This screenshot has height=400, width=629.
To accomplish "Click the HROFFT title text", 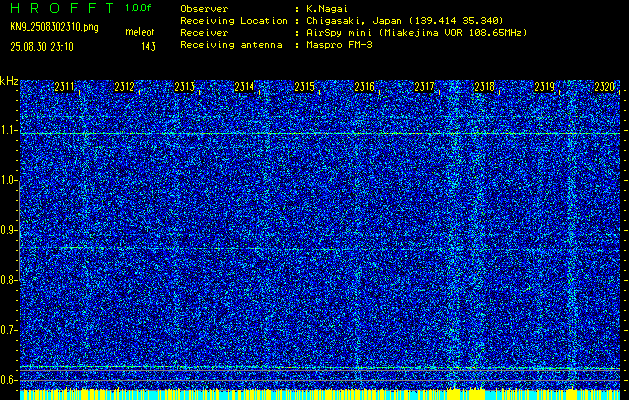I will tap(61, 8).
